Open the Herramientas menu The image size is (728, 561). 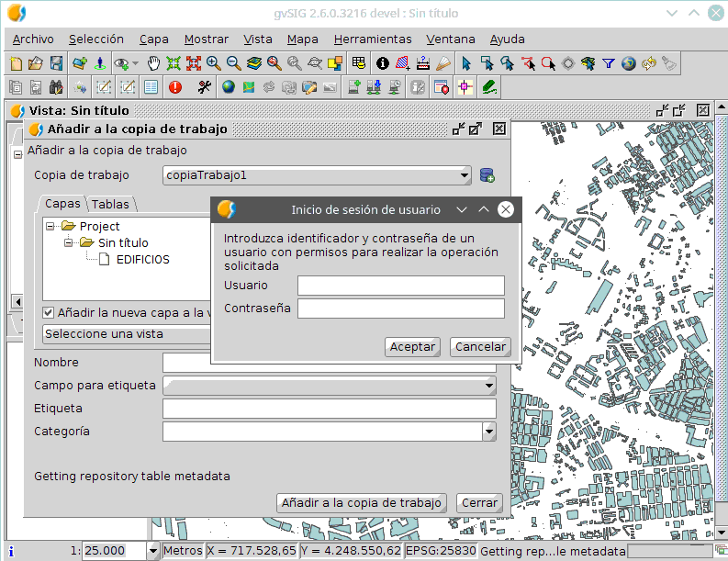click(373, 39)
